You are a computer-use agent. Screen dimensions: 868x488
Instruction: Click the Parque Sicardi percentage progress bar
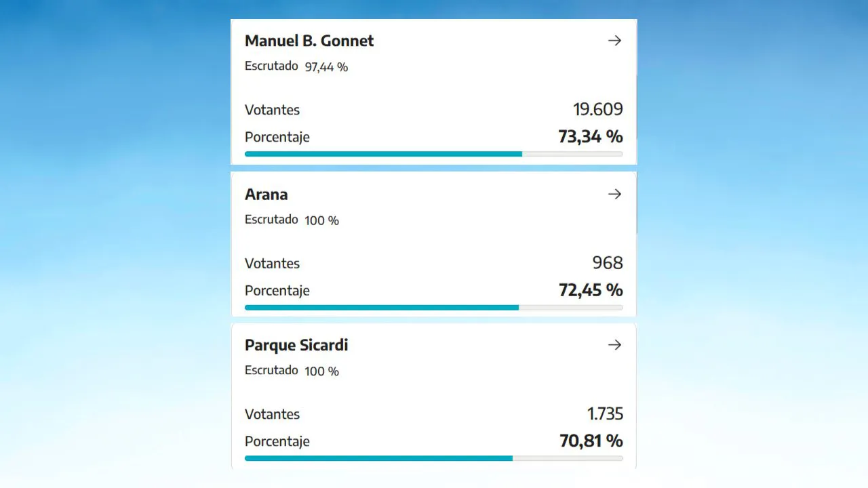[x=433, y=458]
